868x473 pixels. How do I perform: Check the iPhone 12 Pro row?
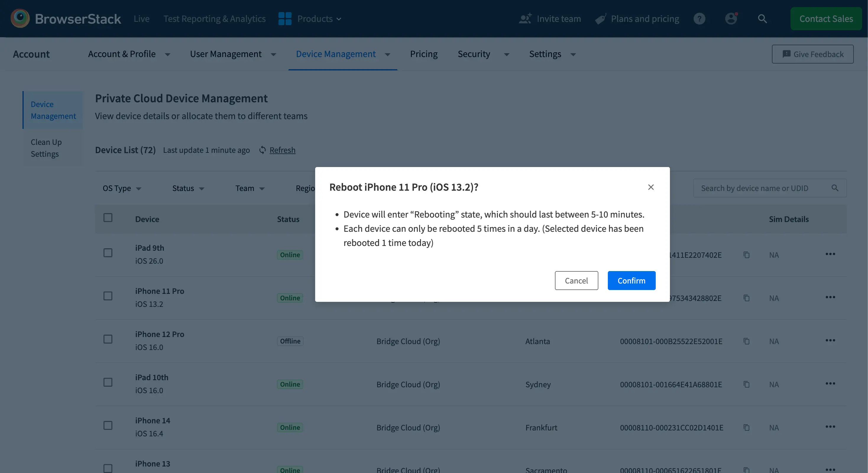(x=108, y=339)
